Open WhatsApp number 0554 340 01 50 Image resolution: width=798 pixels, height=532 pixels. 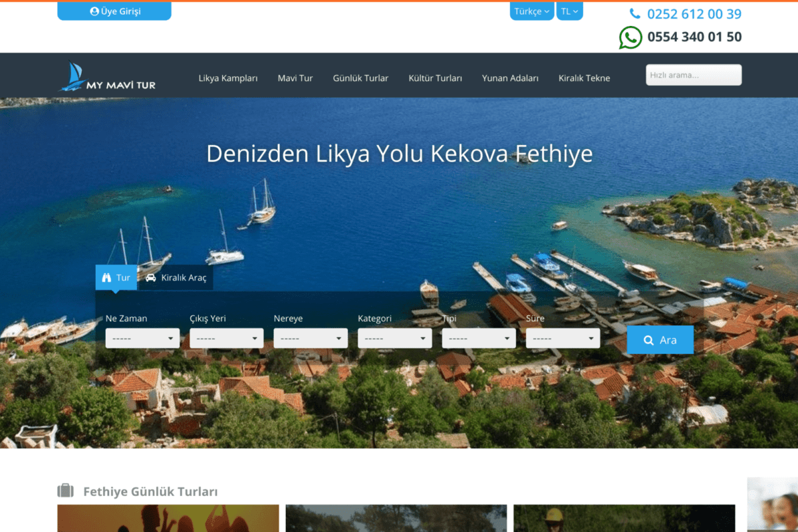tap(695, 37)
